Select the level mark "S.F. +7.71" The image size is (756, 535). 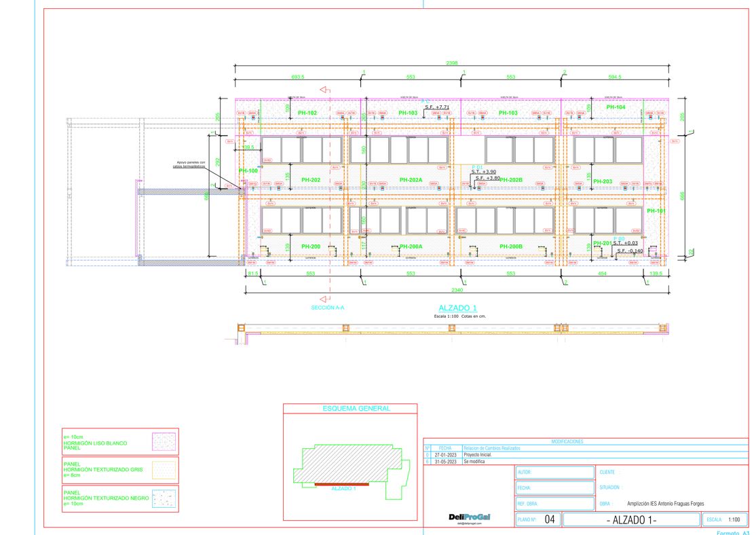(x=437, y=107)
